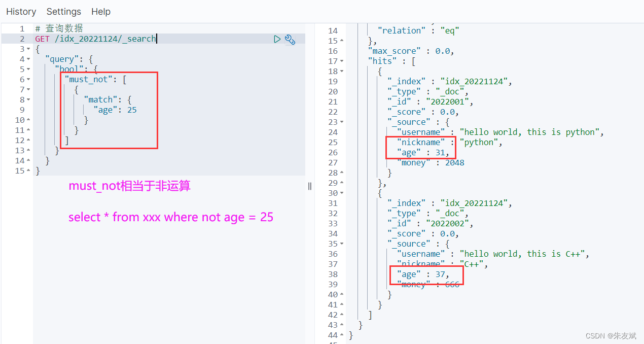Collapse the "match" block at request line 8
The image size is (644, 344).
[28, 100]
